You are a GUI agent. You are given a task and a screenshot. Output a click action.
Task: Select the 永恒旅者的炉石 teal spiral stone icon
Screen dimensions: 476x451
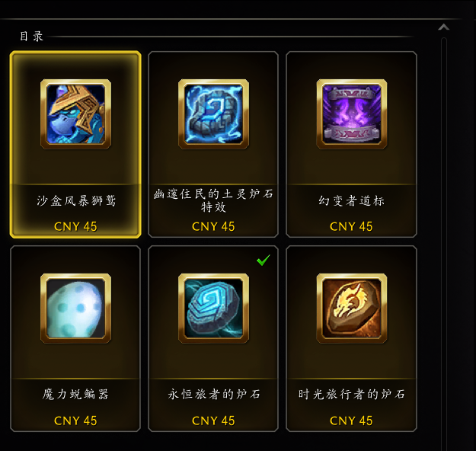point(213,309)
